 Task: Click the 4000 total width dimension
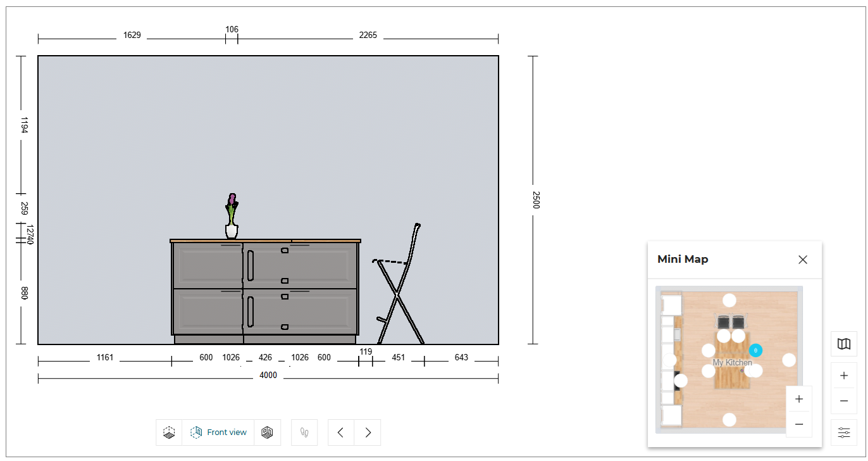coord(268,376)
